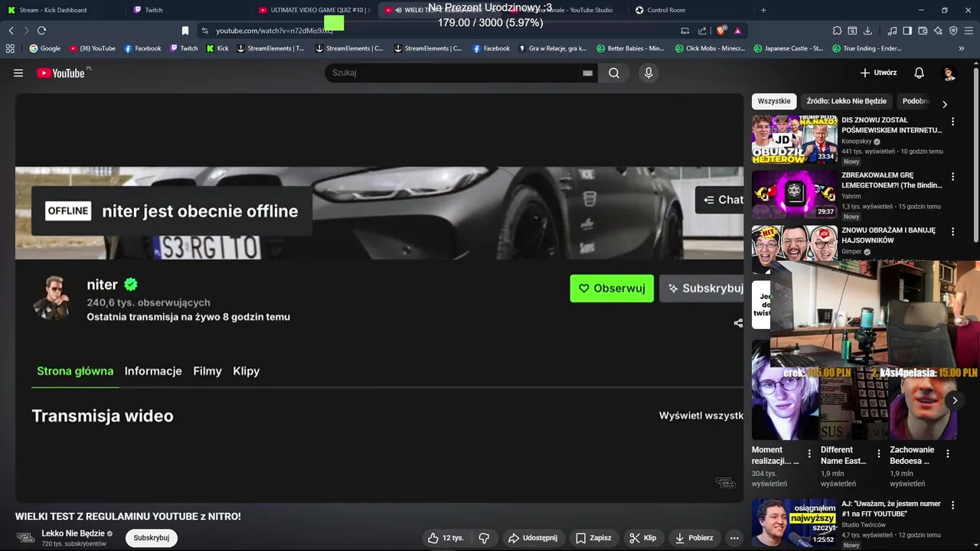Like the video with thumbs up

click(x=446, y=538)
